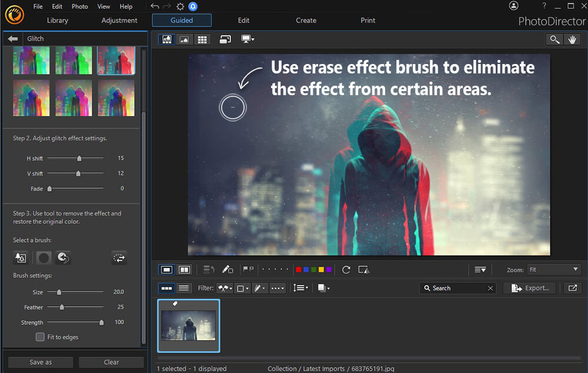
Task: Switch to the Create tab
Action: click(x=306, y=20)
